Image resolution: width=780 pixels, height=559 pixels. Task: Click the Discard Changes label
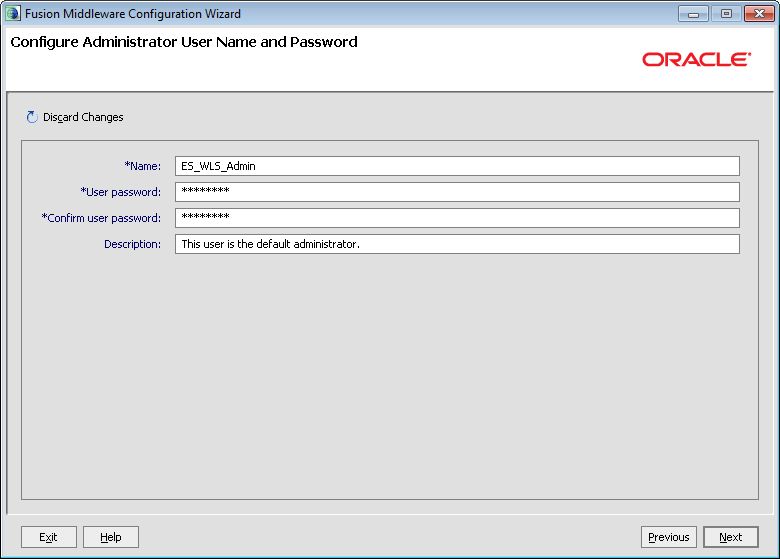point(83,117)
